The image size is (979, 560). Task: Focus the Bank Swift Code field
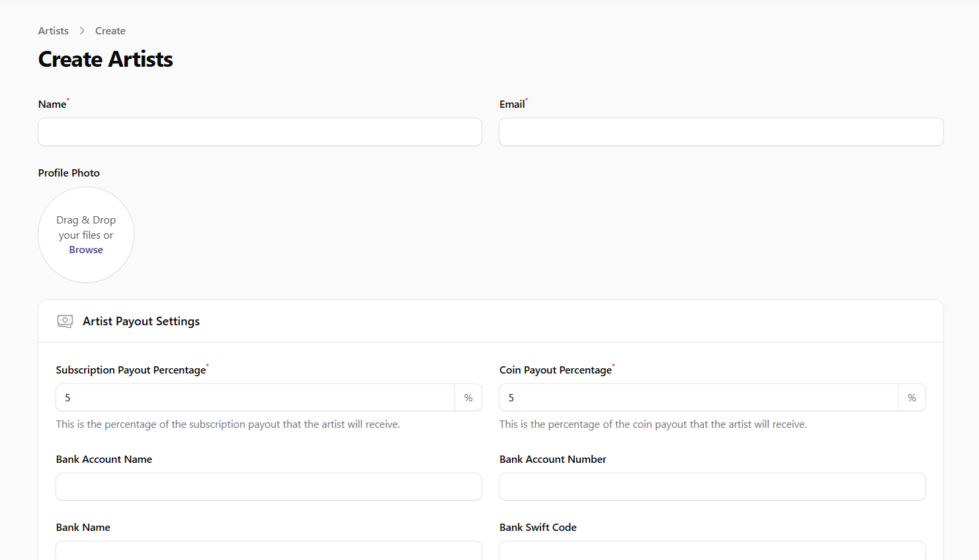pos(712,551)
